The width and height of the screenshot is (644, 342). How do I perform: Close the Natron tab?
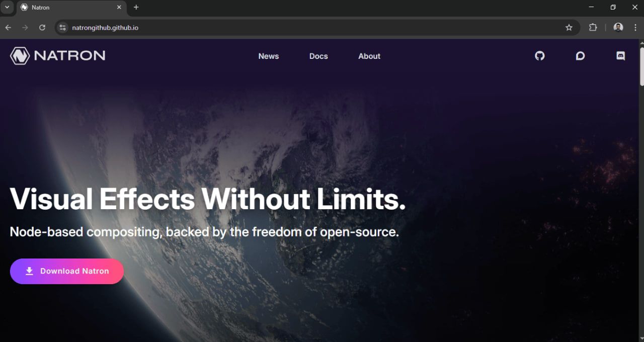coord(119,8)
